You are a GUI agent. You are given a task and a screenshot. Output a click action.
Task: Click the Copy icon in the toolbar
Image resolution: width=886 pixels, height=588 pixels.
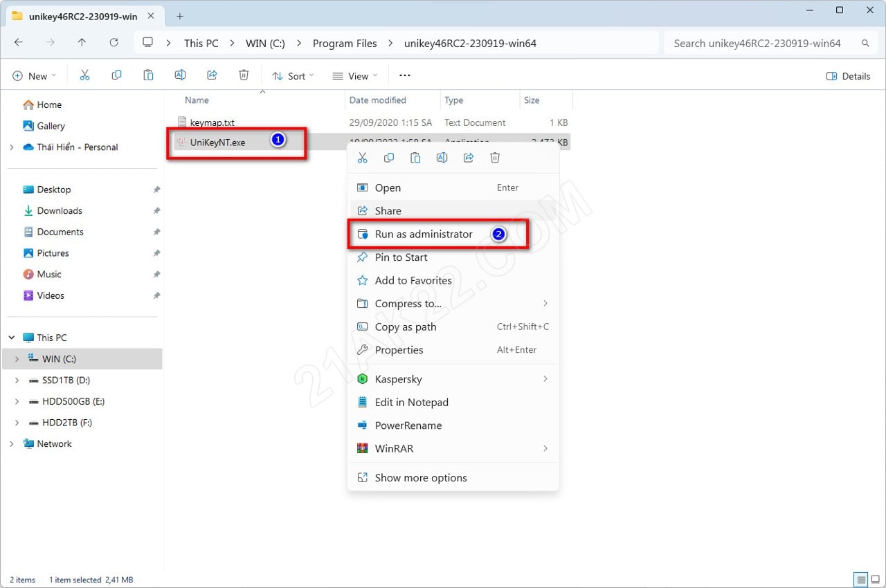pyautogui.click(x=116, y=75)
